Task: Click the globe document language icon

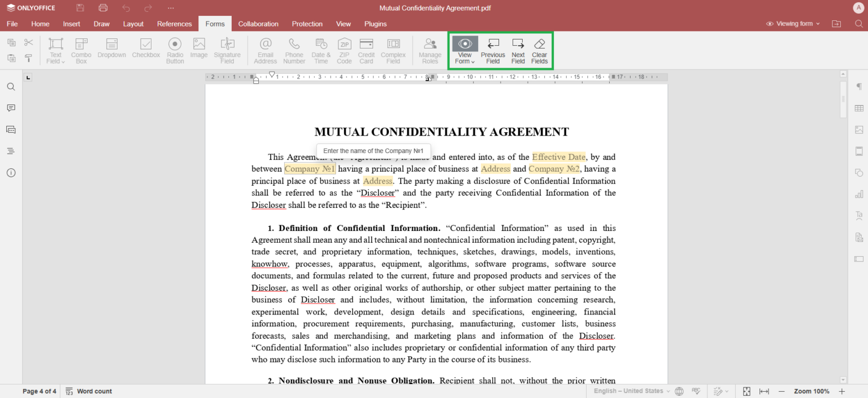Action: click(x=679, y=391)
